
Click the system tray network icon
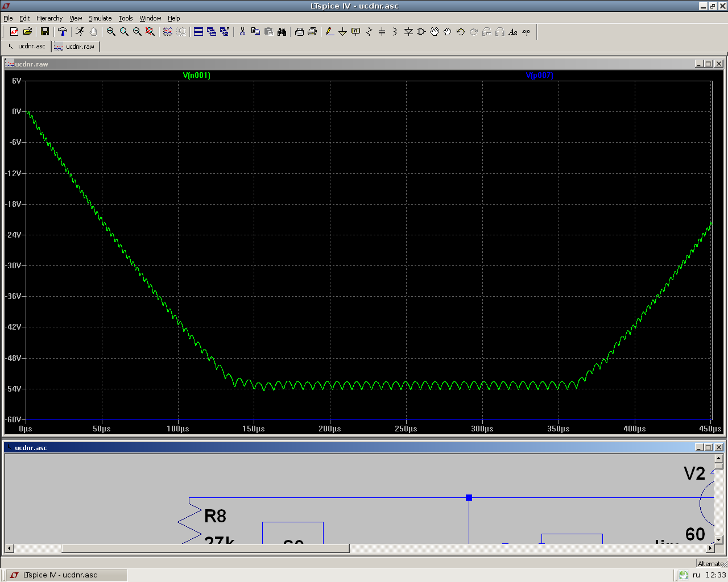point(683,575)
